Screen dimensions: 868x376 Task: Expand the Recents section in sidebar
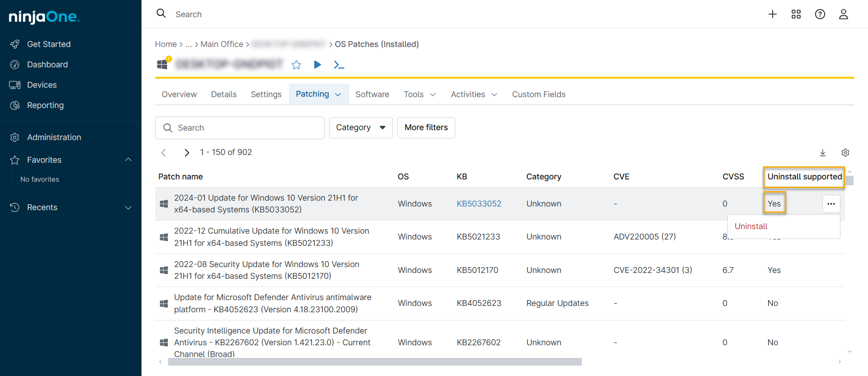pyautogui.click(x=128, y=207)
